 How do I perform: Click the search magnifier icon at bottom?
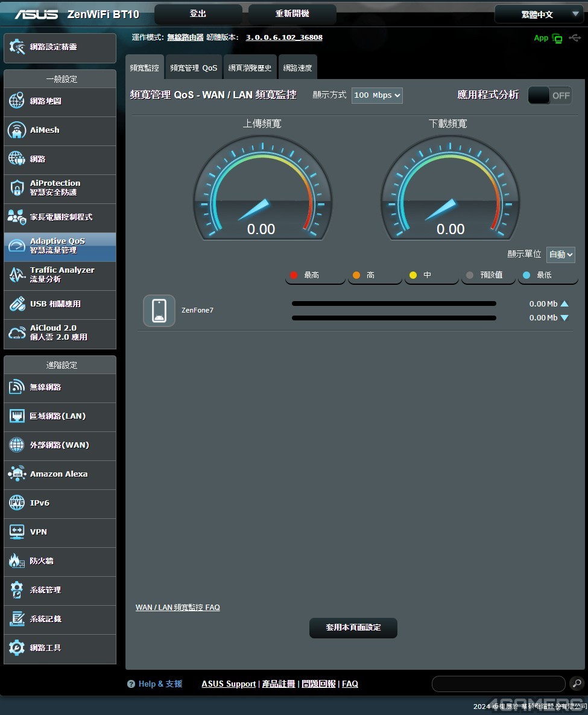tap(577, 683)
